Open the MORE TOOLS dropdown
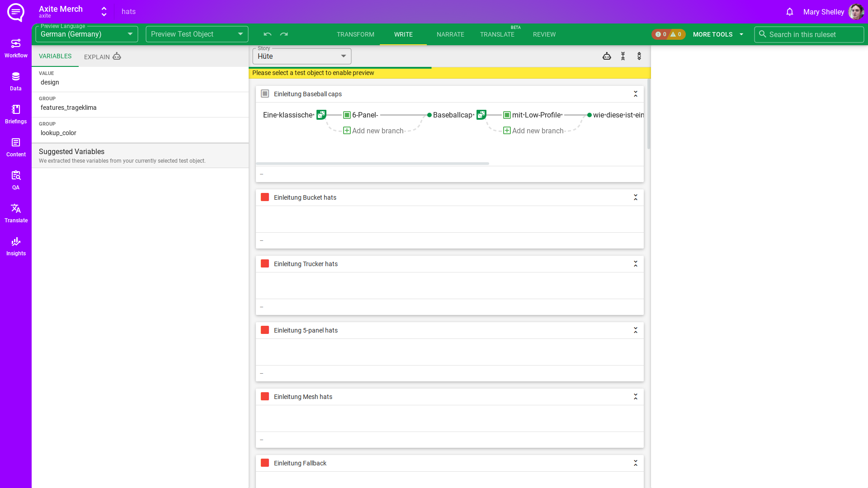This screenshot has height=488, width=868. point(718,34)
